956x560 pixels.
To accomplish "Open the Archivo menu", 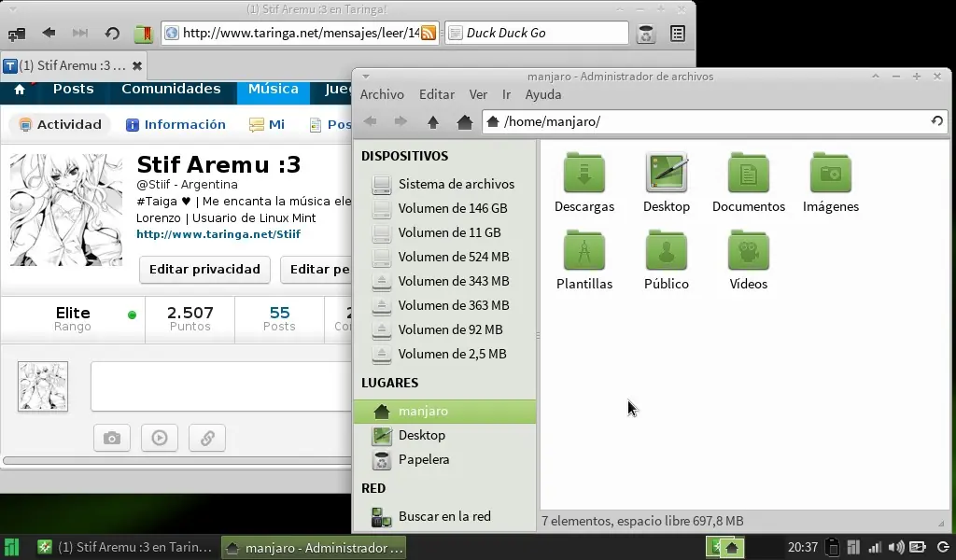I will pyautogui.click(x=382, y=94).
